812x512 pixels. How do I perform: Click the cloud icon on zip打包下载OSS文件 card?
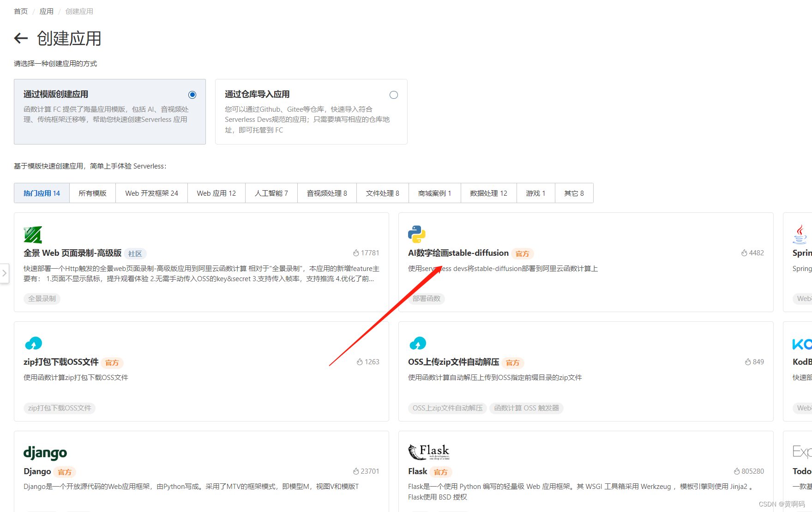[33, 343]
